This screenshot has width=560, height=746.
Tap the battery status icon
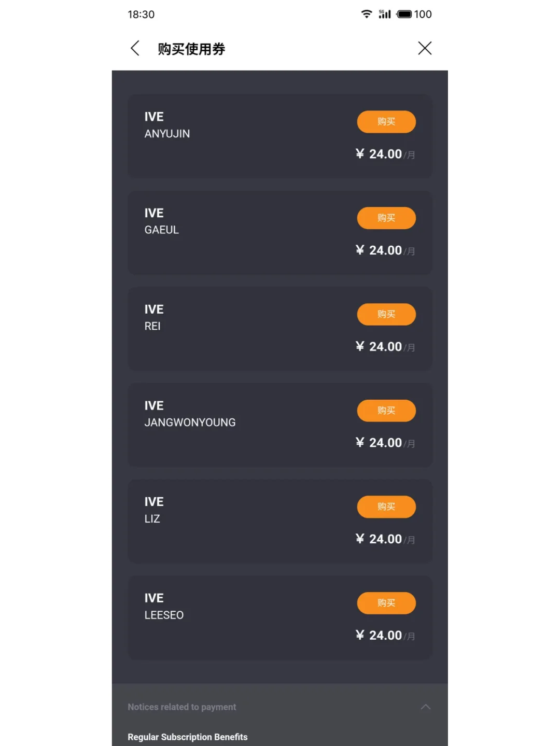404,14
